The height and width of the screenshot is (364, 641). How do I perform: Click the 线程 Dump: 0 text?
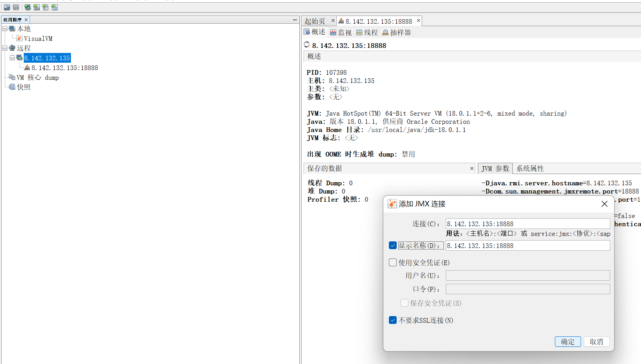(330, 183)
